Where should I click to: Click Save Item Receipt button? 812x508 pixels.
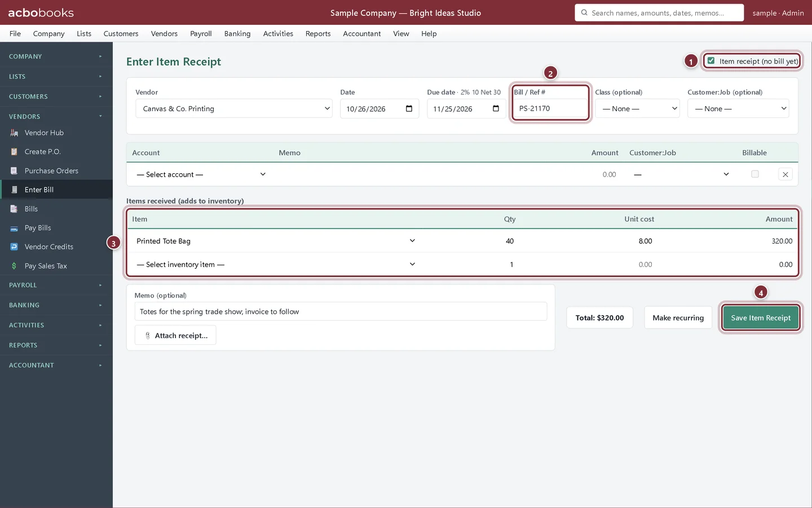click(761, 318)
